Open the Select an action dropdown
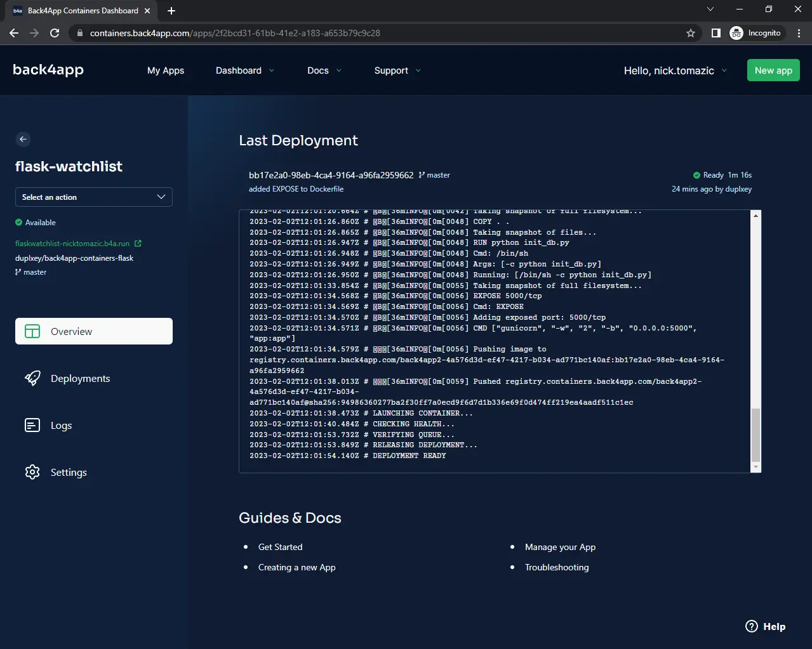 (x=93, y=197)
